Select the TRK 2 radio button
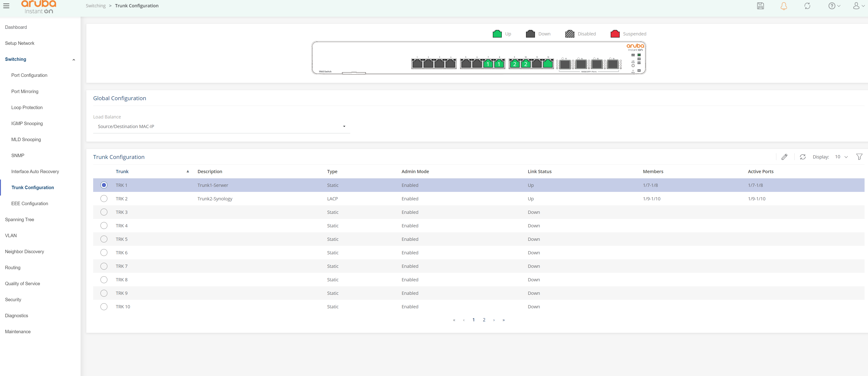The height and width of the screenshot is (376, 868). [x=104, y=199]
